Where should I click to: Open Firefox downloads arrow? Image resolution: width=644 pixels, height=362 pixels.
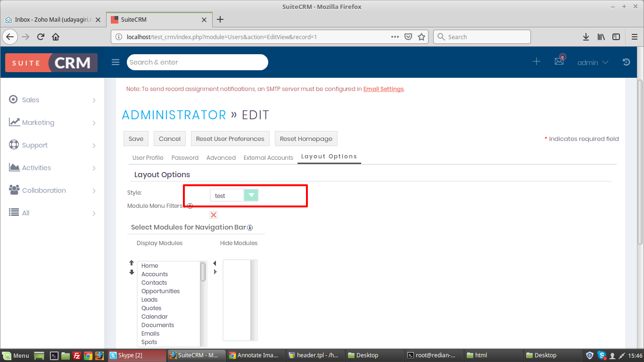click(586, 37)
